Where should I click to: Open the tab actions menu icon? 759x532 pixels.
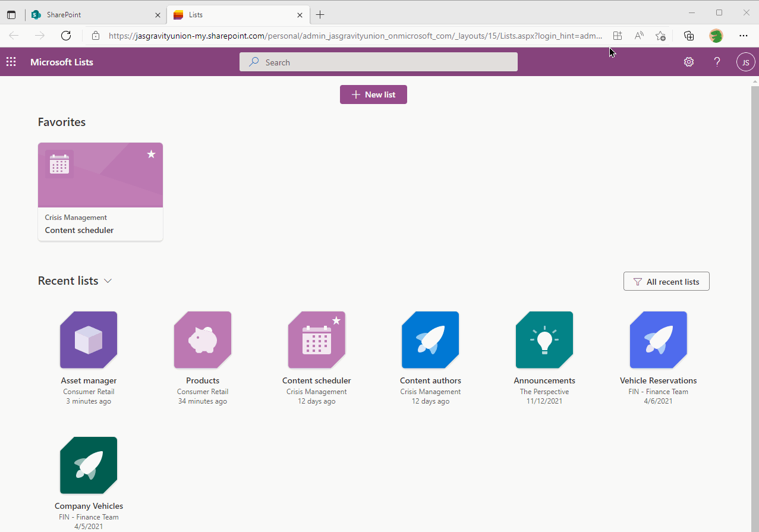point(11,15)
